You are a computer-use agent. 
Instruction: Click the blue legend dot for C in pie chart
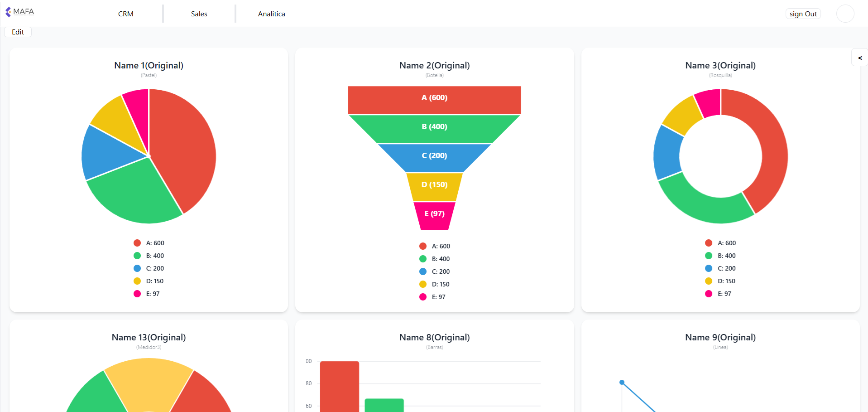[137, 268]
